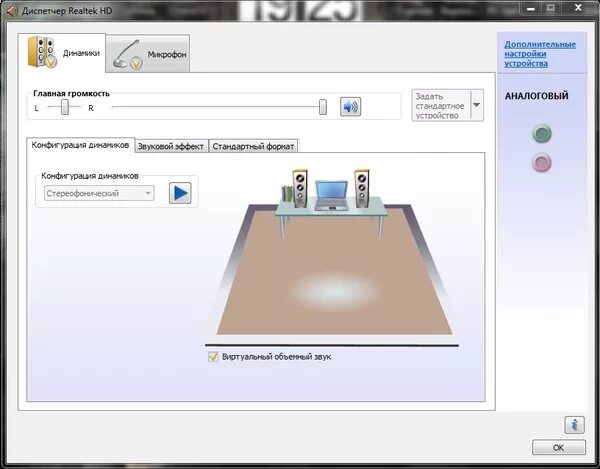Open the Задать стандартное устройство dropdown arrow

click(x=477, y=105)
